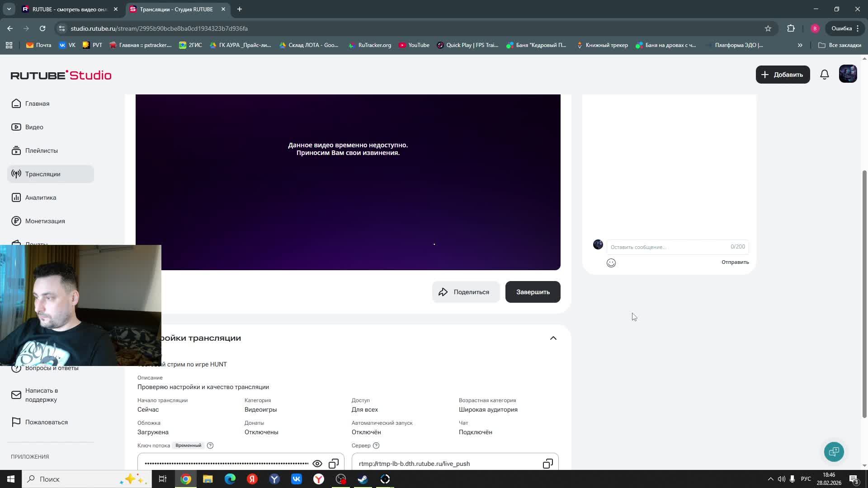Image resolution: width=868 pixels, height=488 pixels.
Task: Click the Завершить button
Action: tap(533, 292)
